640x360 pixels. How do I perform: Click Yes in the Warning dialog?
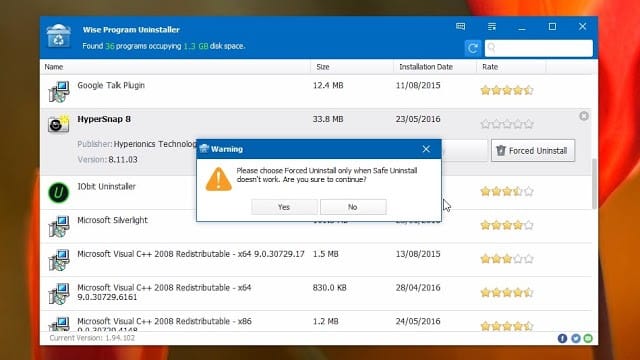point(284,207)
